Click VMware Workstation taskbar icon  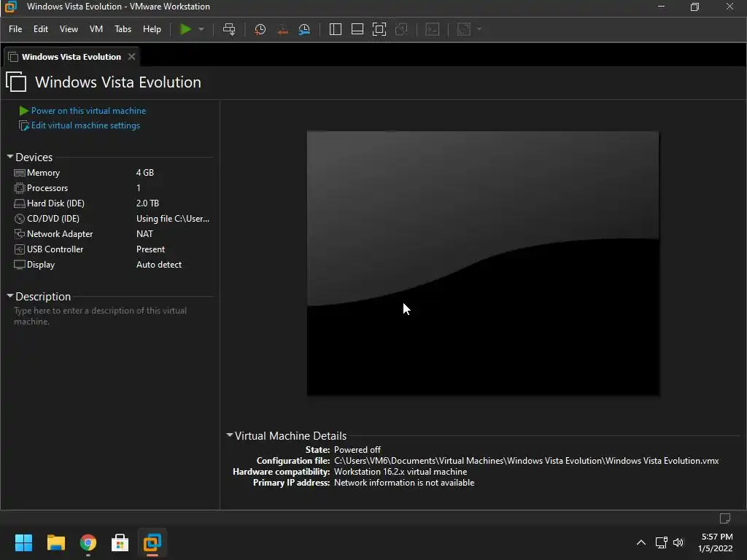tap(152, 542)
